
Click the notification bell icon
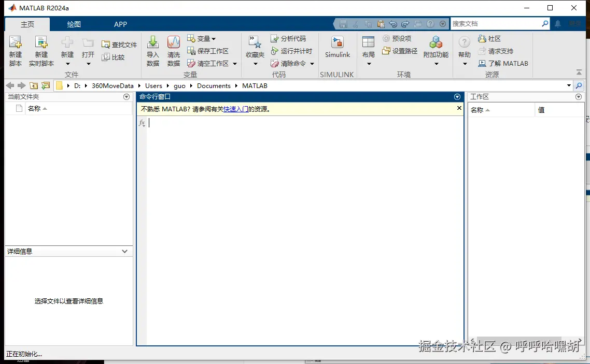558,24
